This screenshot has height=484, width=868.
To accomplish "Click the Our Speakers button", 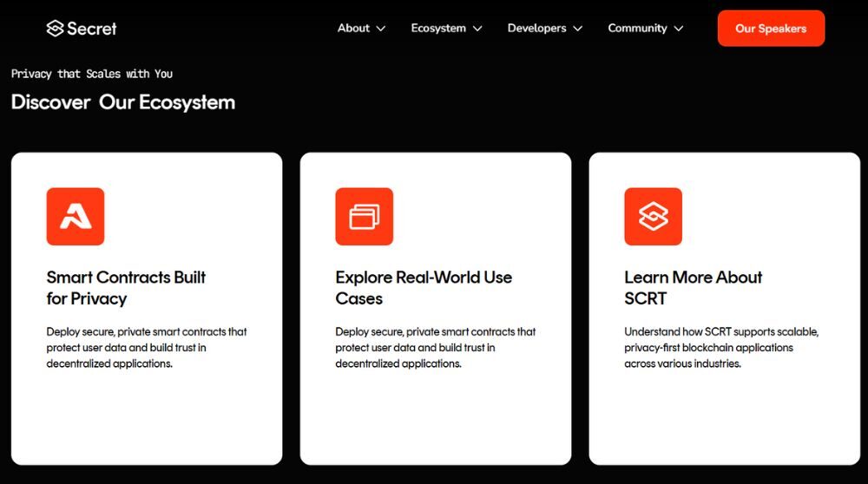I will coord(771,29).
